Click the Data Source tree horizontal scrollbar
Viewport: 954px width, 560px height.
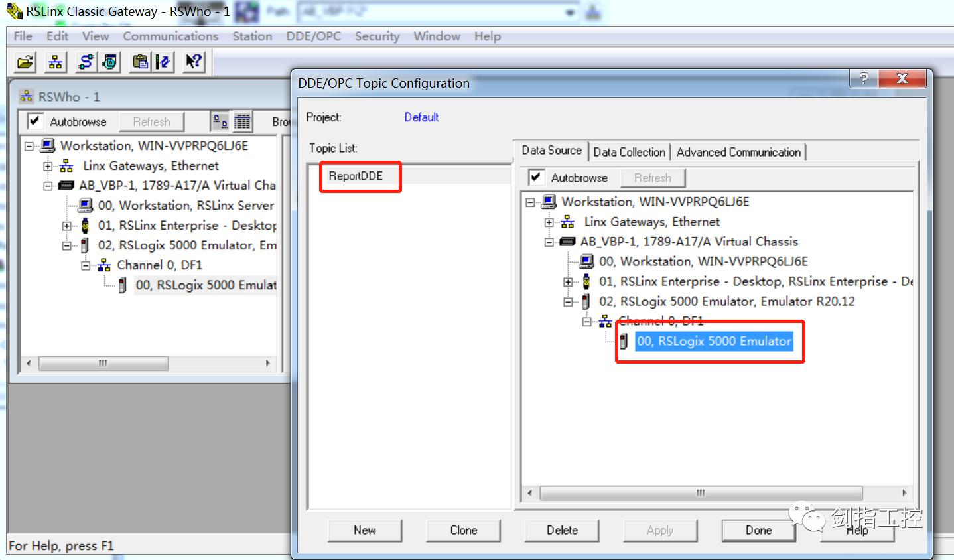pyautogui.click(x=701, y=493)
